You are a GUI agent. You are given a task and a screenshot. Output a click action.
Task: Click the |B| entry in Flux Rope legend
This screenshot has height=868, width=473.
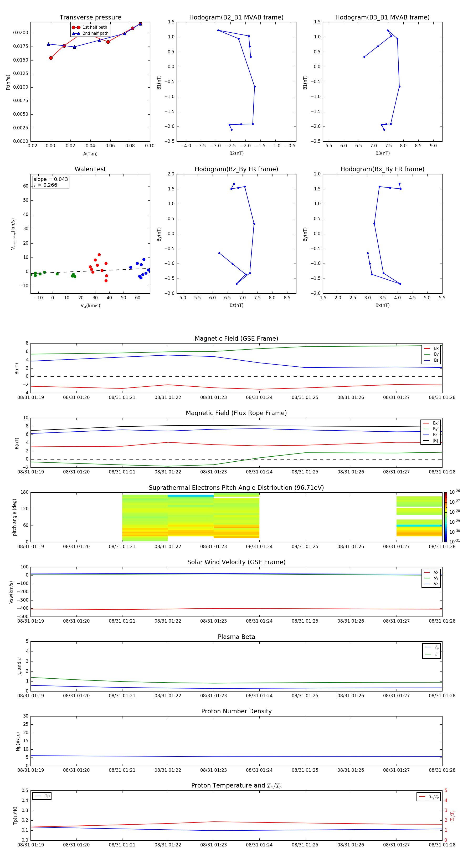pos(431,441)
